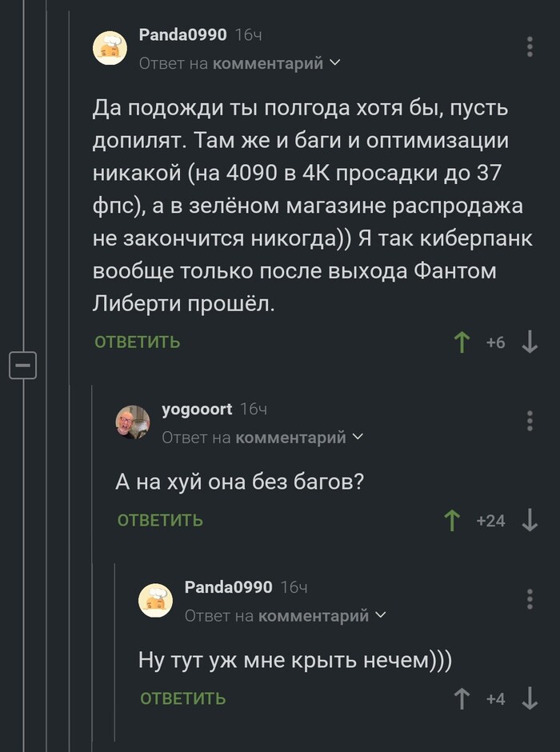This screenshot has width=560, height=752.
Task: Upvote the reply 'Ну тут уж мне крыть нечем'
Action: click(462, 698)
